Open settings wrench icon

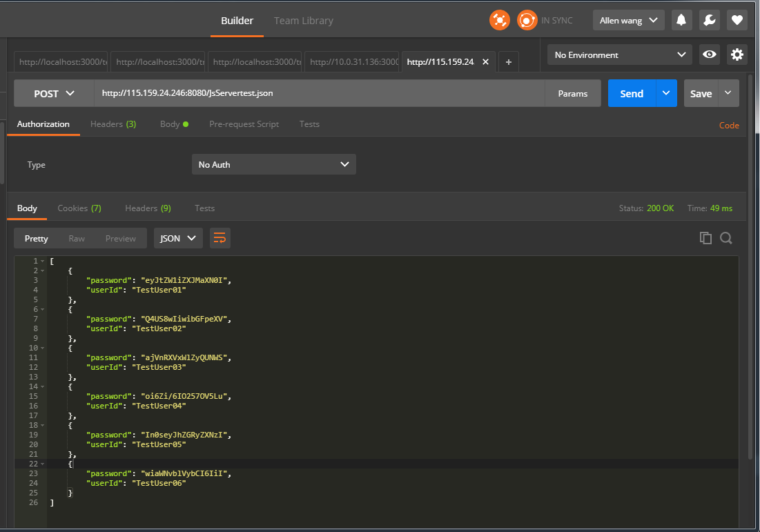(x=709, y=20)
